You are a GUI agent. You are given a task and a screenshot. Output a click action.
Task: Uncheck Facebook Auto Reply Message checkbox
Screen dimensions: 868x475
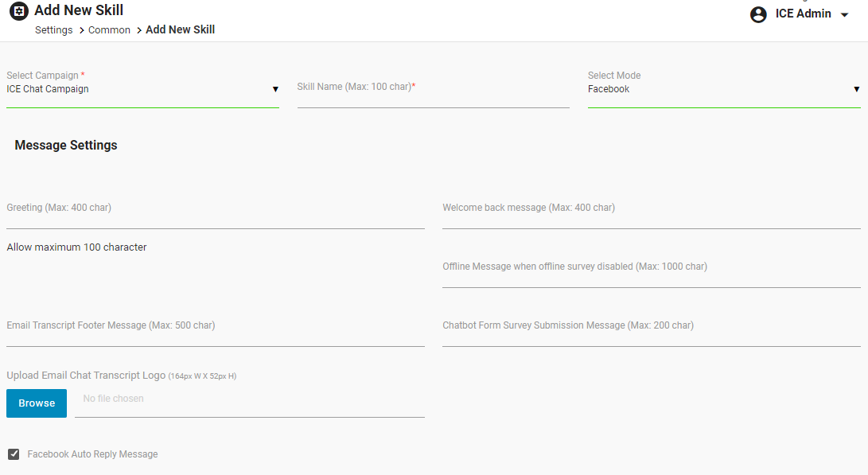pos(14,454)
